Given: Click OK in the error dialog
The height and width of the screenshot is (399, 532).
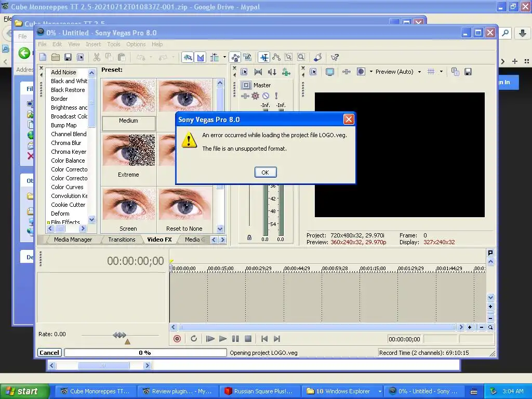Looking at the screenshot, I should click(x=265, y=172).
